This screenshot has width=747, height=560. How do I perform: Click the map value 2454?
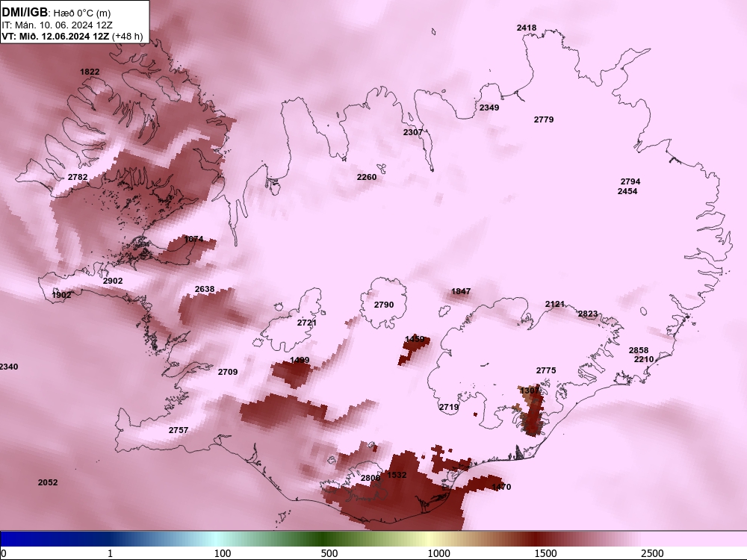click(x=627, y=191)
